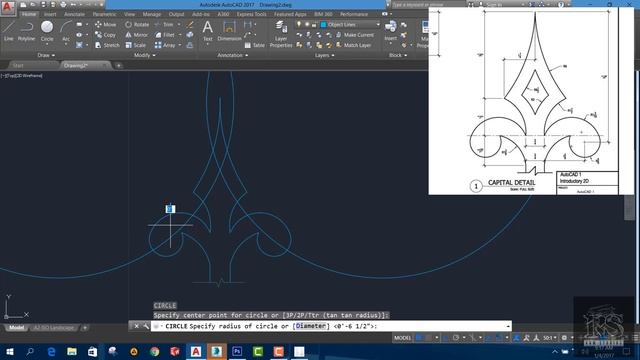
Task: Open Photoshop from the taskbar
Action: tap(237, 351)
